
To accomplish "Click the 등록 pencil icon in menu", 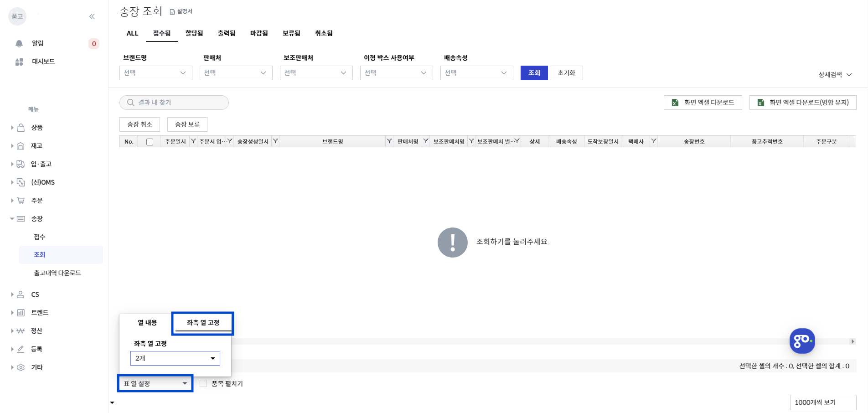I will click(x=21, y=349).
